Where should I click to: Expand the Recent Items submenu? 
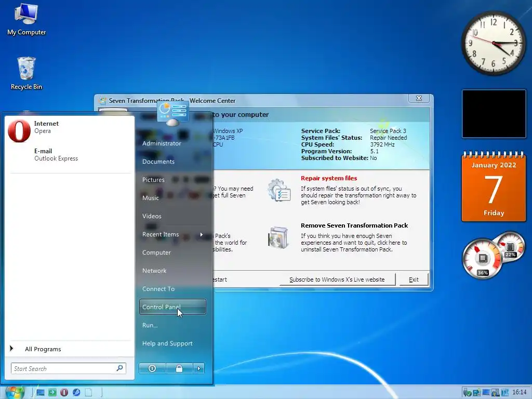point(172,234)
